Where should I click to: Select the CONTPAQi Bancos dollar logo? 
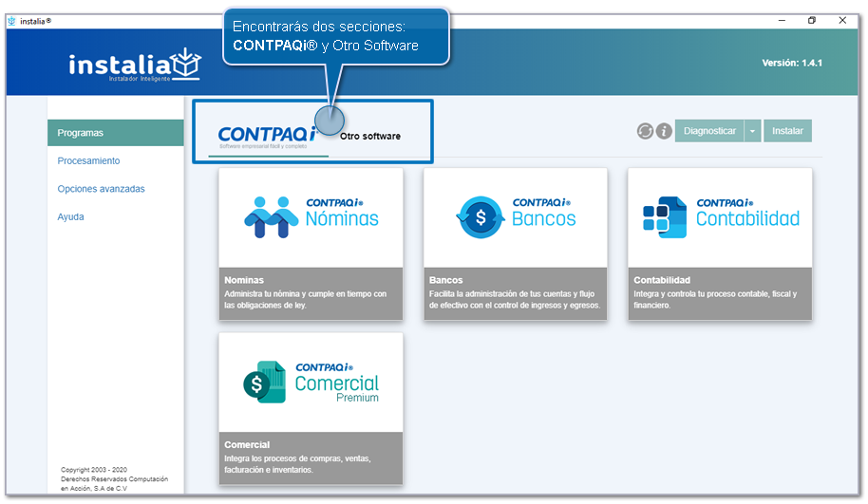481,217
